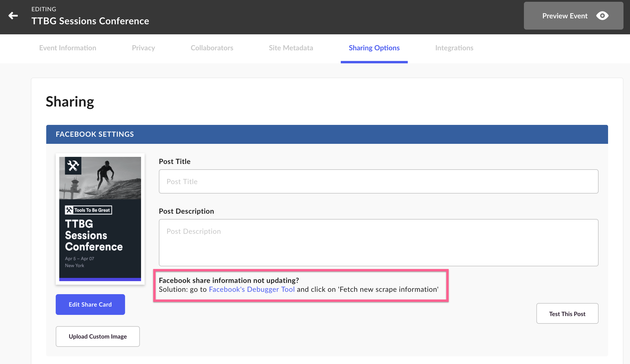The width and height of the screenshot is (630, 364).
Task: Click the Post Title input field
Action: coord(379,181)
